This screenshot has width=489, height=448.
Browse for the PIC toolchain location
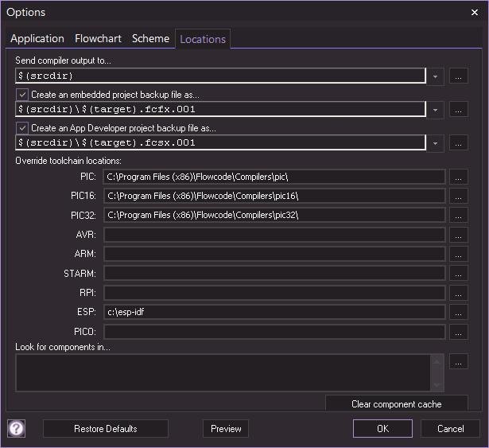click(459, 177)
